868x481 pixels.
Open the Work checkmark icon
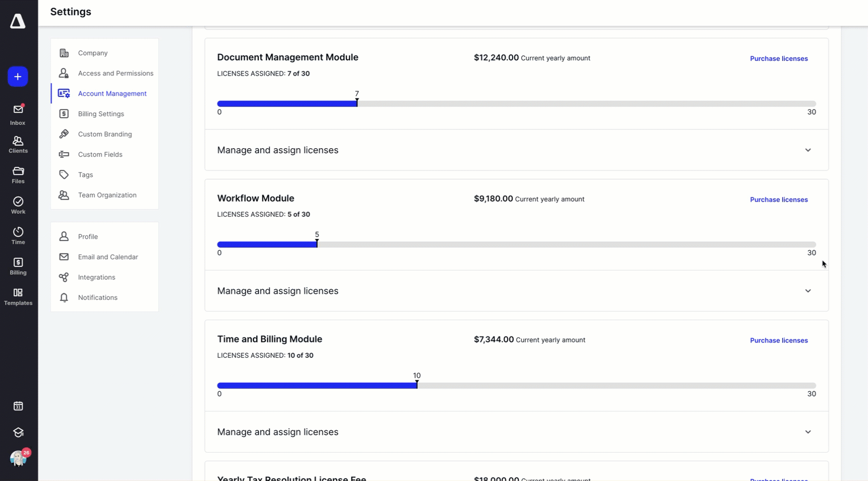(18, 205)
